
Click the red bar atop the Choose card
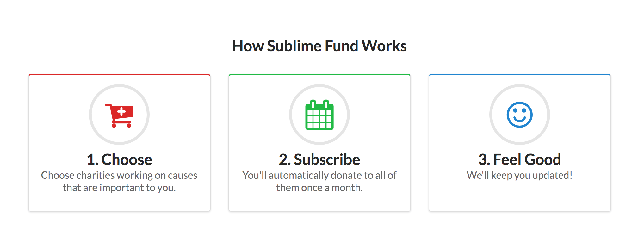[120, 75]
